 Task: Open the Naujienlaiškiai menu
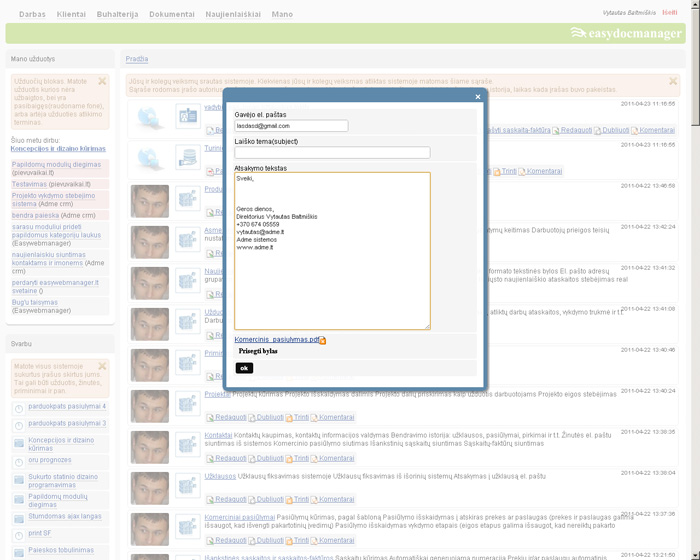point(233,14)
